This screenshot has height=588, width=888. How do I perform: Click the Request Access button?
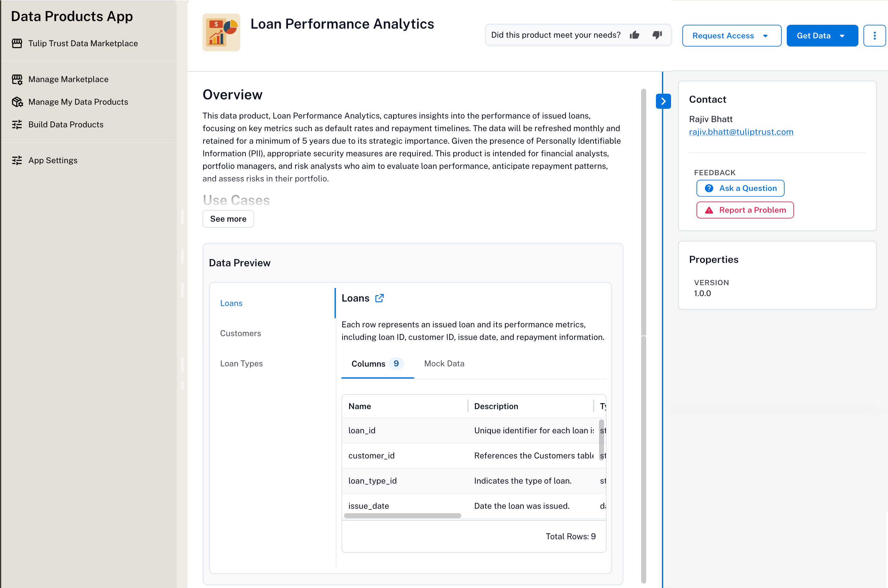click(731, 36)
